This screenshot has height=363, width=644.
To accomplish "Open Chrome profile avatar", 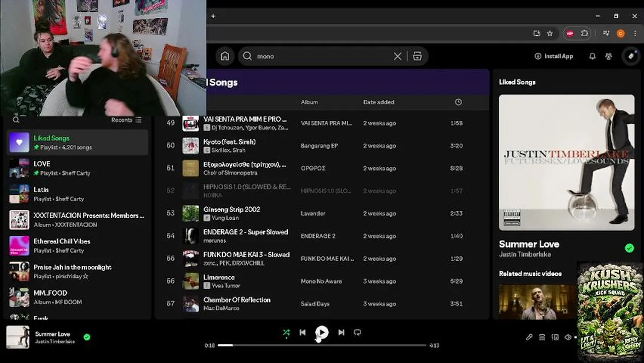I will pos(621,33).
